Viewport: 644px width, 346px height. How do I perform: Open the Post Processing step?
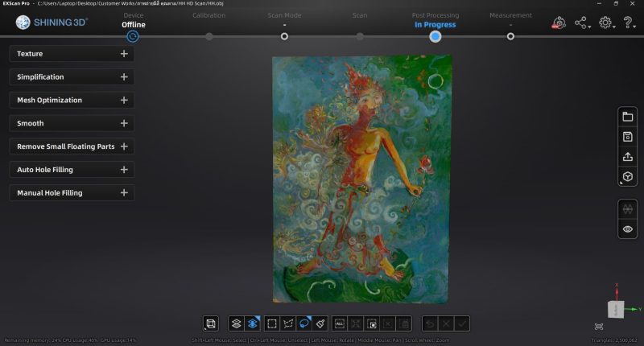[x=436, y=15]
